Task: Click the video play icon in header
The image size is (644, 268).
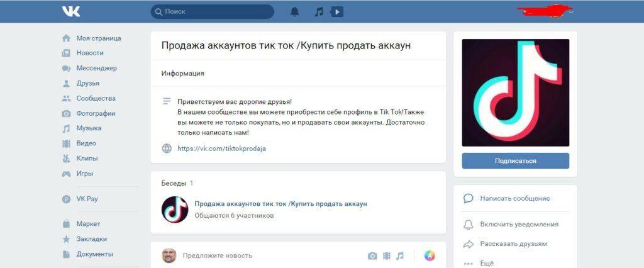Action: click(x=337, y=11)
